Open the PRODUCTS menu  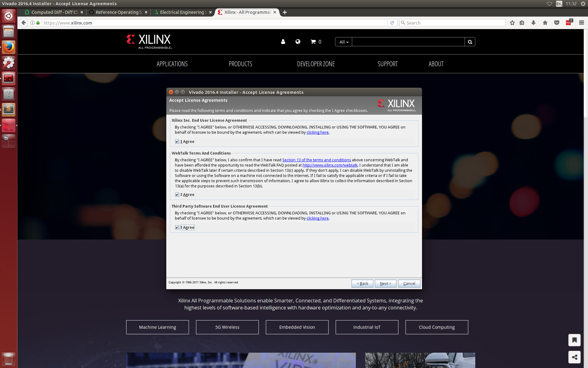point(240,64)
